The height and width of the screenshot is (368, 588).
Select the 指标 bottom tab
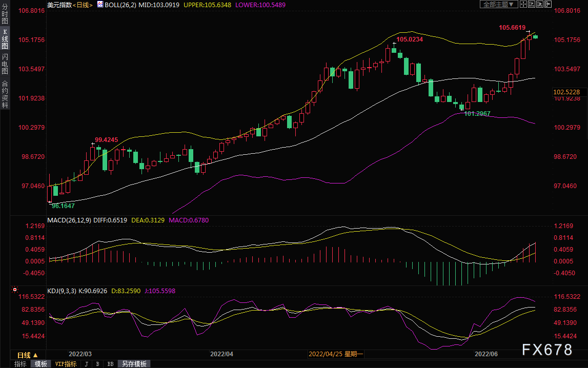21,364
